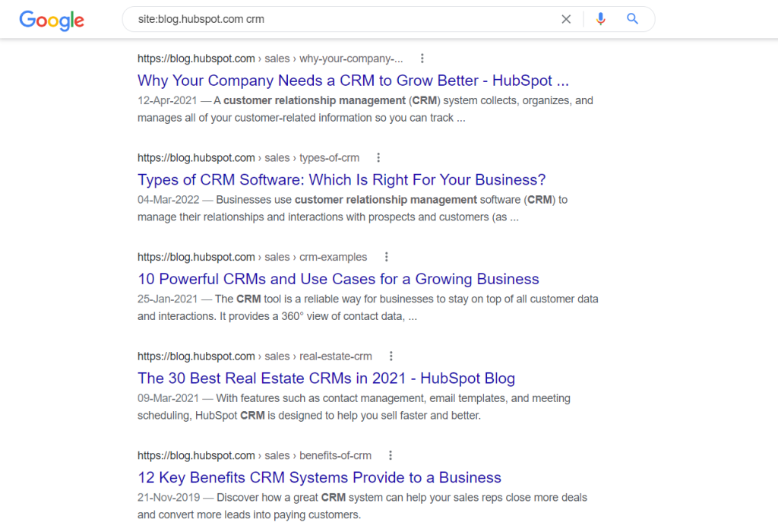The width and height of the screenshot is (778, 532).
Task: Open Why Your Company Needs a CRM link
Action: [353, 81]
